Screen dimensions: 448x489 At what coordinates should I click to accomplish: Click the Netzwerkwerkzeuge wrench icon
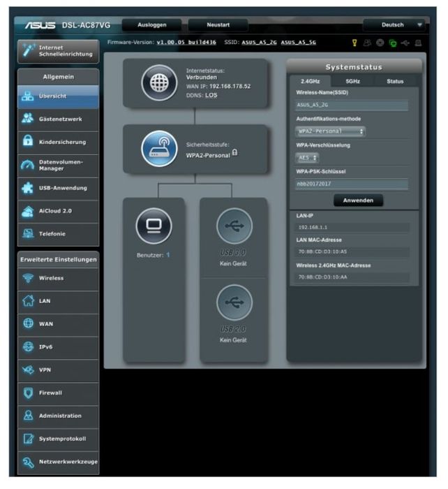click(x=28, y=462)
